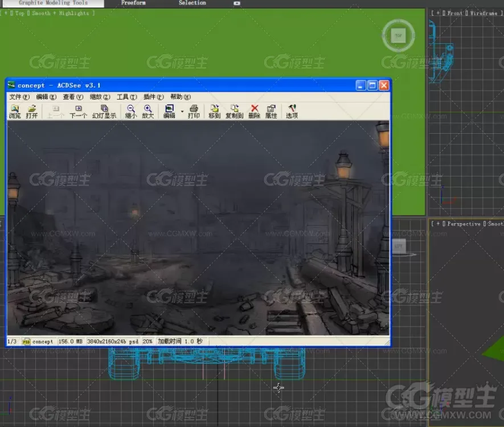Click the ViewCube in the Top viewport

point(398,35)
